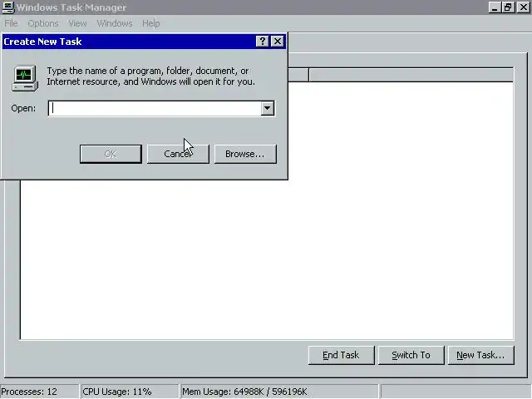Click the Switch To button

tap(411, 355)
